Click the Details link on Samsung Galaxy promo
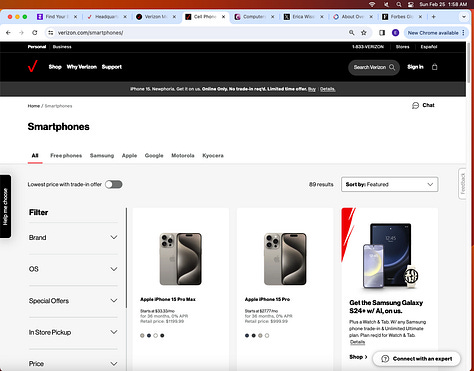Viewport: 474px width, 371px height. pos(357,342)
